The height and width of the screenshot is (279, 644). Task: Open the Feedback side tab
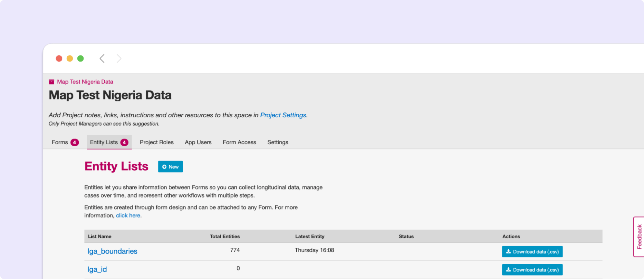pyautogui.click(x=639, y=237)
